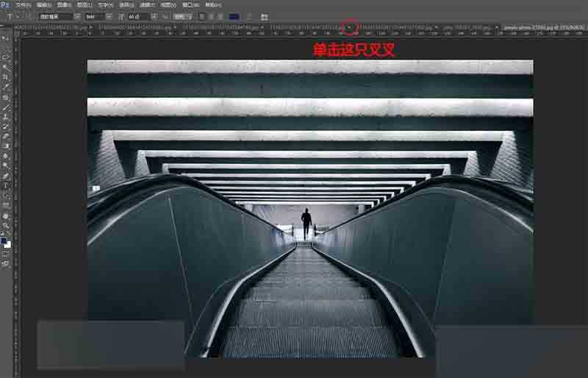
Task: Open the font family dropdown
Action: [76, 15]
